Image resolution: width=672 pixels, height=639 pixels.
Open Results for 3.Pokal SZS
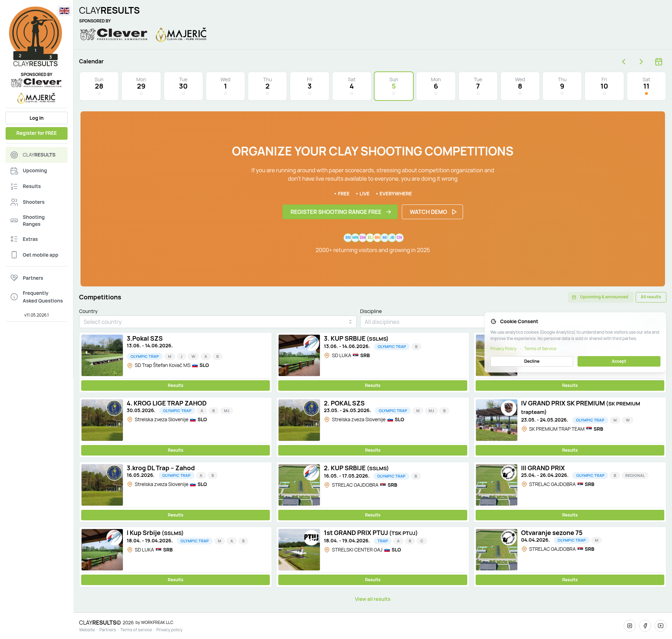(175, 386)
